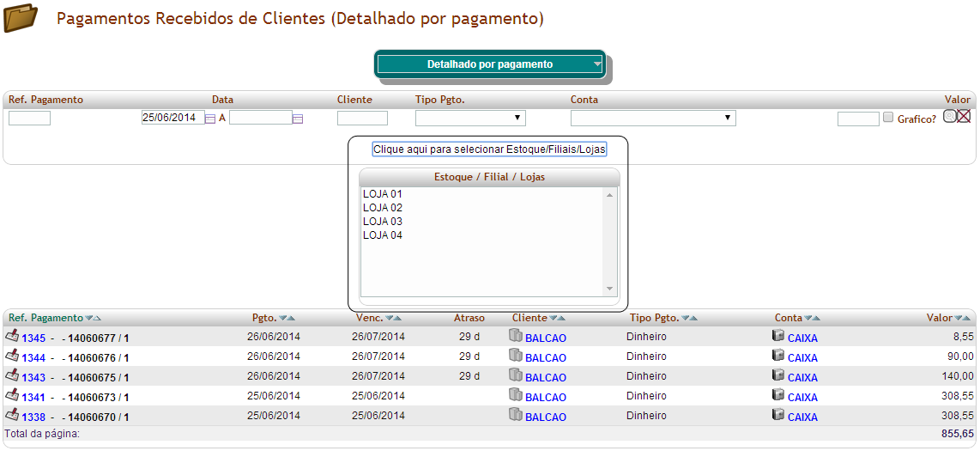The image size is (980, 457).
Task: Click the clear filters X icon
Action: pos(963,117)
